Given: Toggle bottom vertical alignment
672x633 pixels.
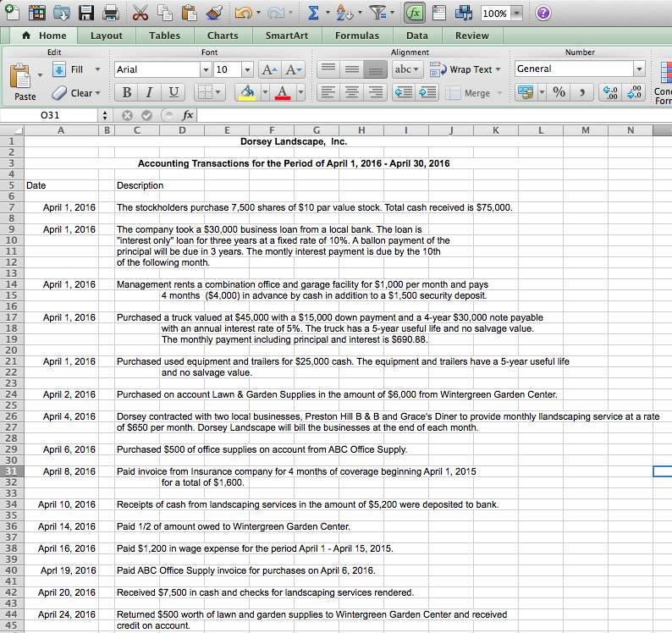Looking at the screenshot, I should click(x=376, y=69).
